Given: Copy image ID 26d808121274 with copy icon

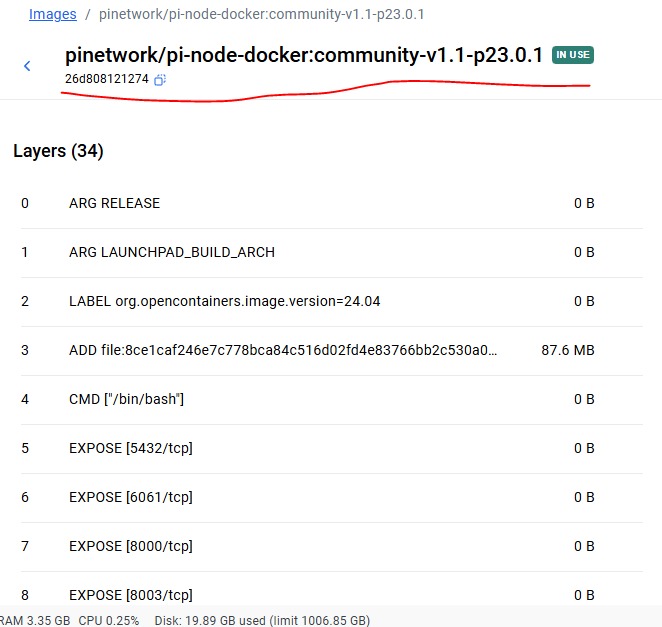Looking at the screenshot, I should (x=160, y=79).
